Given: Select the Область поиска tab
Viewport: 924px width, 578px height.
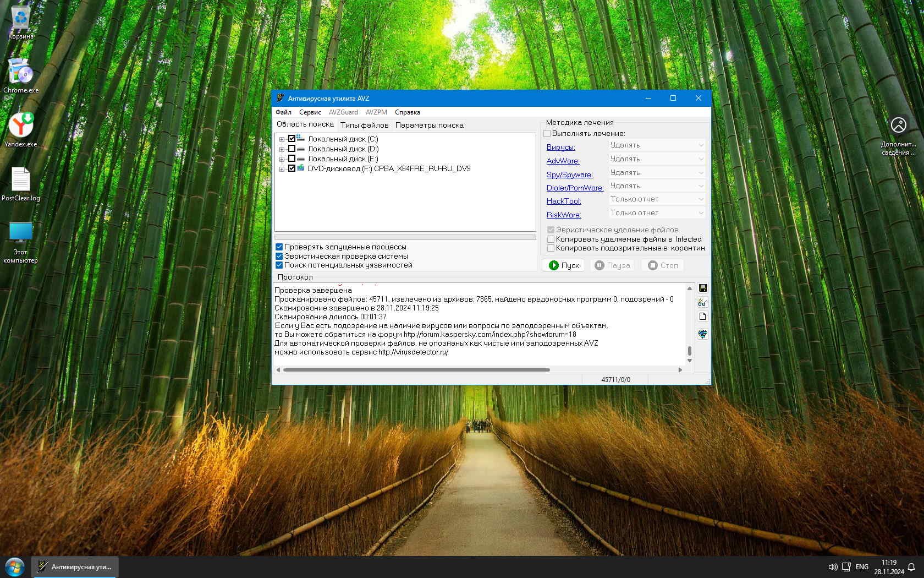Looking at the screenshot, I should 305,124.
